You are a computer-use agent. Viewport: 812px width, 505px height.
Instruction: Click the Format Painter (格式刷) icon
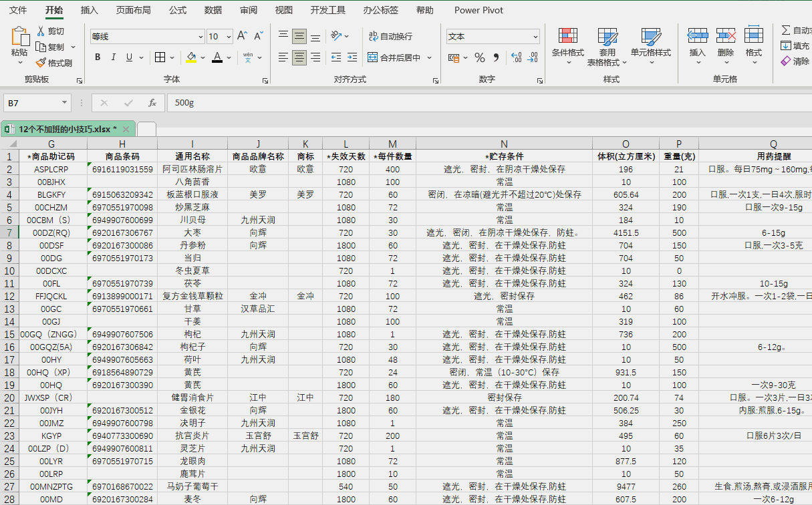pos(41,63)
